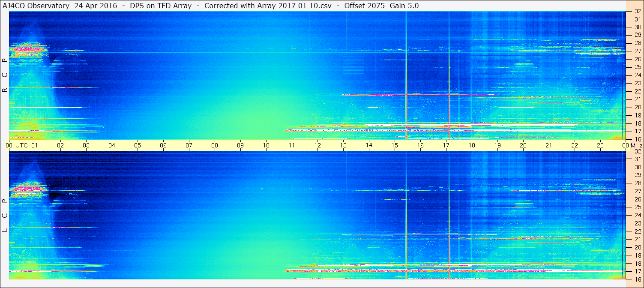Click the 05 hour mark on the time axis
This screenshot has width=644, height=288.
pyautogui.click(x=138, y=145)
